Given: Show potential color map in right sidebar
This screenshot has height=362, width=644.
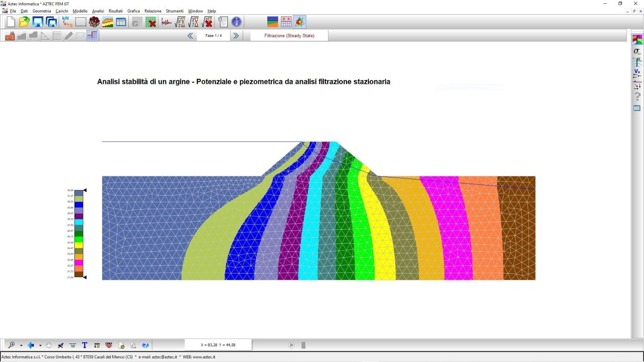Looking at the screenshot, I should coord(637,39).
